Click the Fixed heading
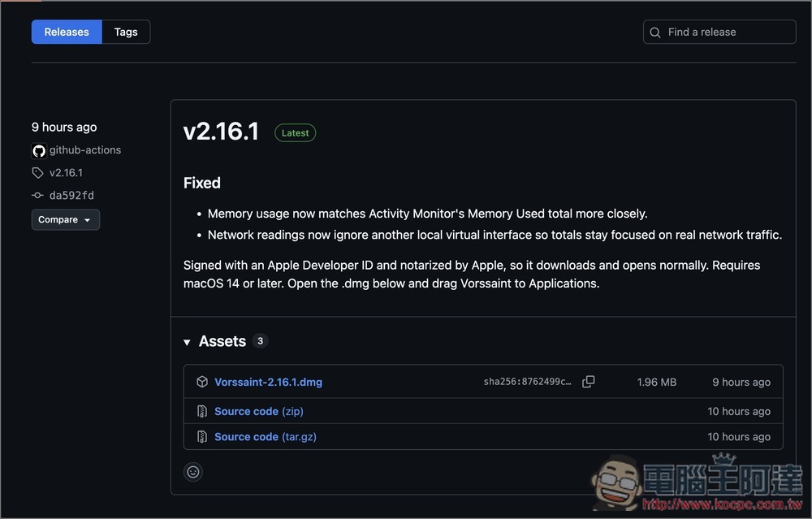 202,183
